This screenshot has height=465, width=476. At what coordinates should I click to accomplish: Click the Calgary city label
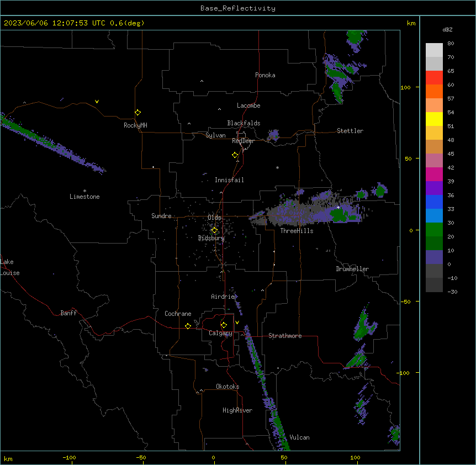[220, 333]
